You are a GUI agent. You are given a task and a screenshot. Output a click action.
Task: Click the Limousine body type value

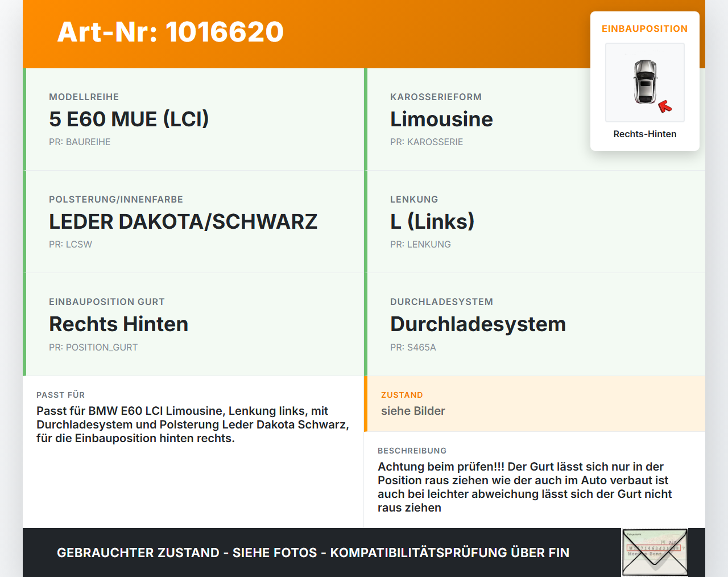pos(441,119)
